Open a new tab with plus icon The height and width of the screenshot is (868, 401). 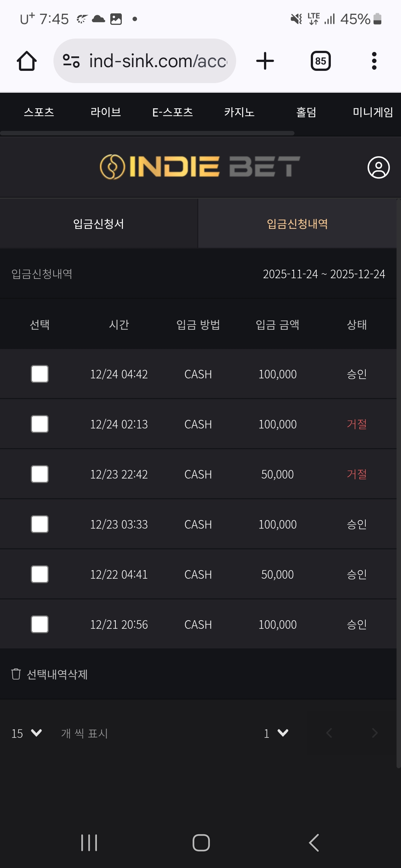point(265,61)
